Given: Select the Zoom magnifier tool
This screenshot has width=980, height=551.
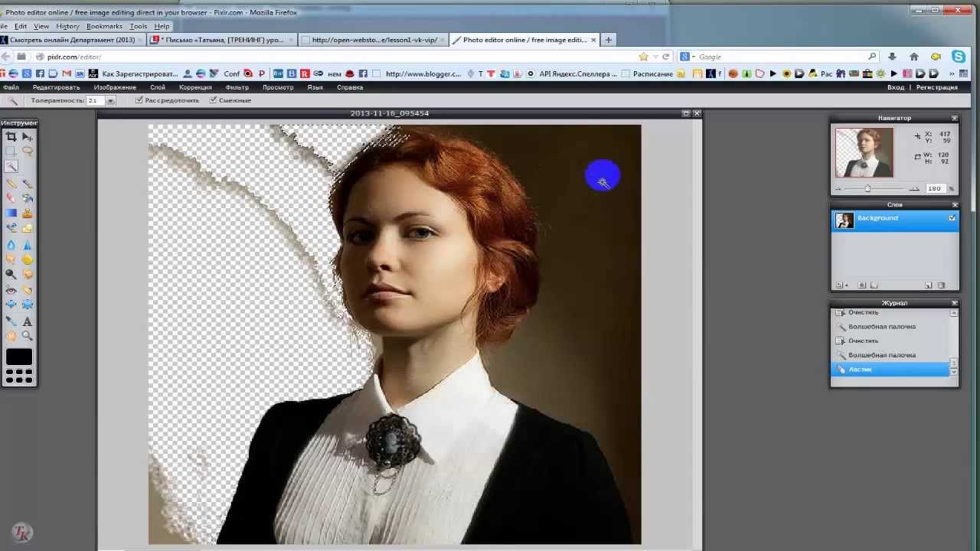Looking at the screenshot, I should (x=28, y=336).
